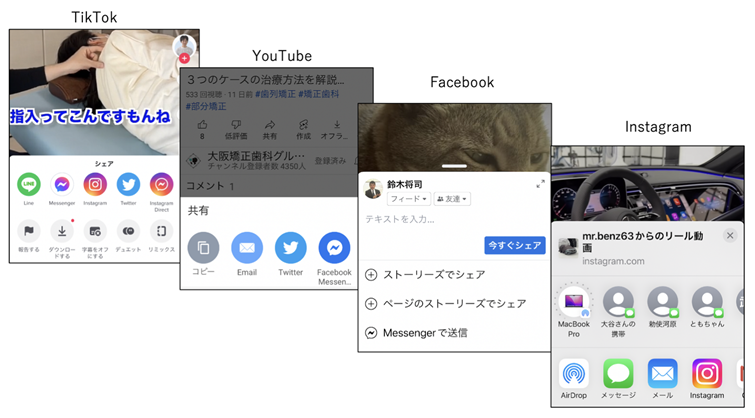Viewport: 755px width, 418px height.
Task: Share YouTube video via Email
Action: click(247, 248)
